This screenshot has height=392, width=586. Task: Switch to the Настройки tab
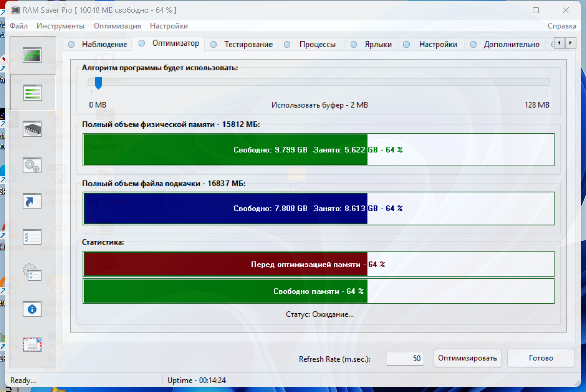pyautogui.click(x=431, y=44)
